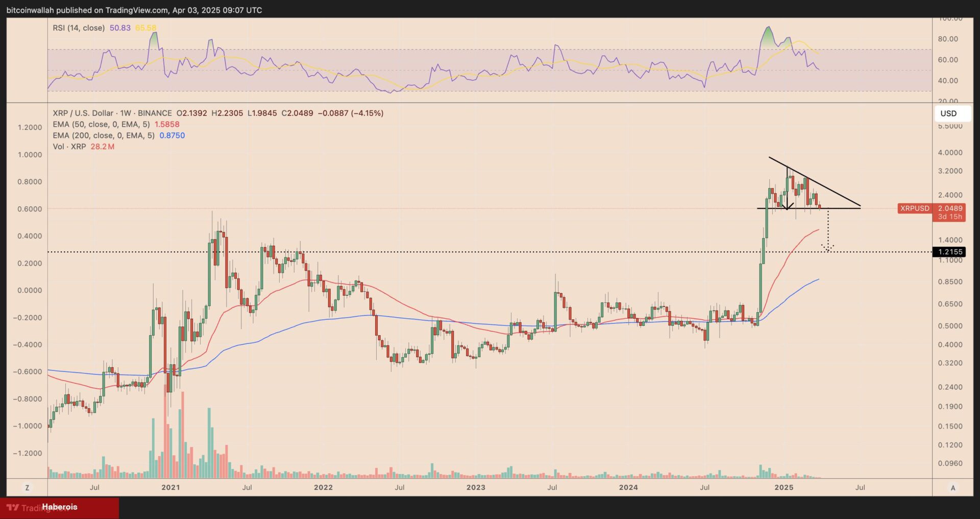Click the 2022 label on time axis
Viewport: 980px width, 519px height.
pos(323,487)
